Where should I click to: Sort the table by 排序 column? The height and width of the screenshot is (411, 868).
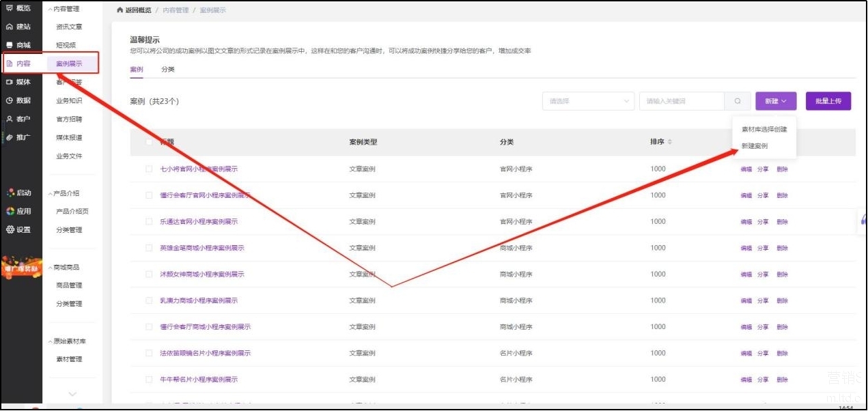(669, 142)
